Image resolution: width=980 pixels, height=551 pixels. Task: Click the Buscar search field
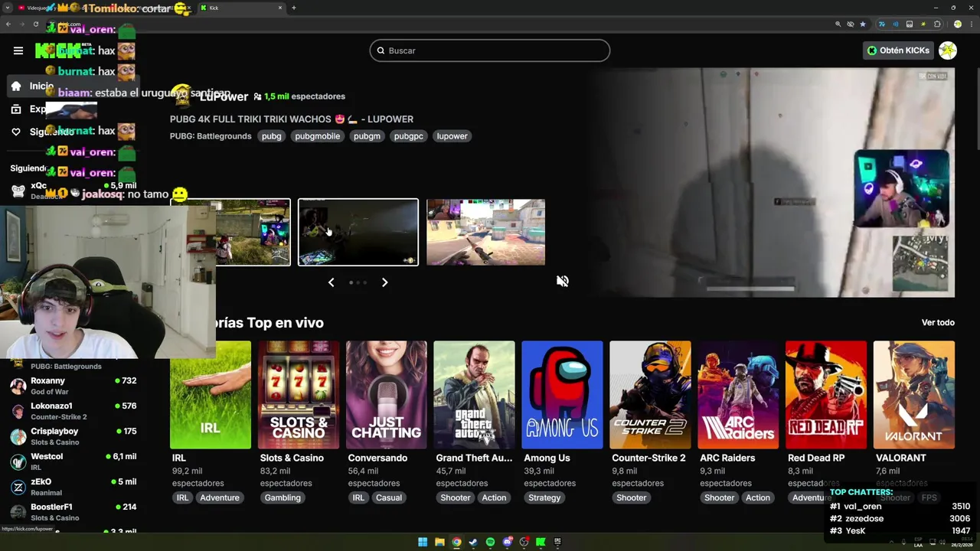(489, 51)
